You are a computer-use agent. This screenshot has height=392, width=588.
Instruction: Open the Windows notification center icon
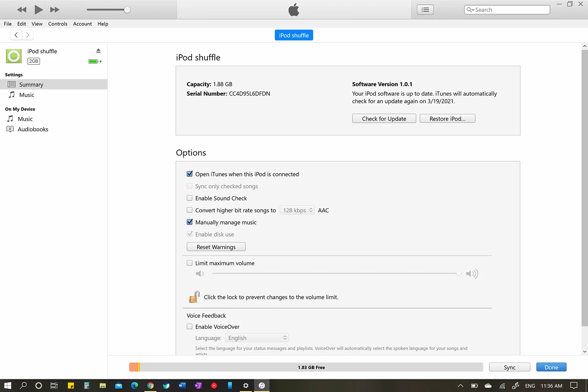coord(574,385)
